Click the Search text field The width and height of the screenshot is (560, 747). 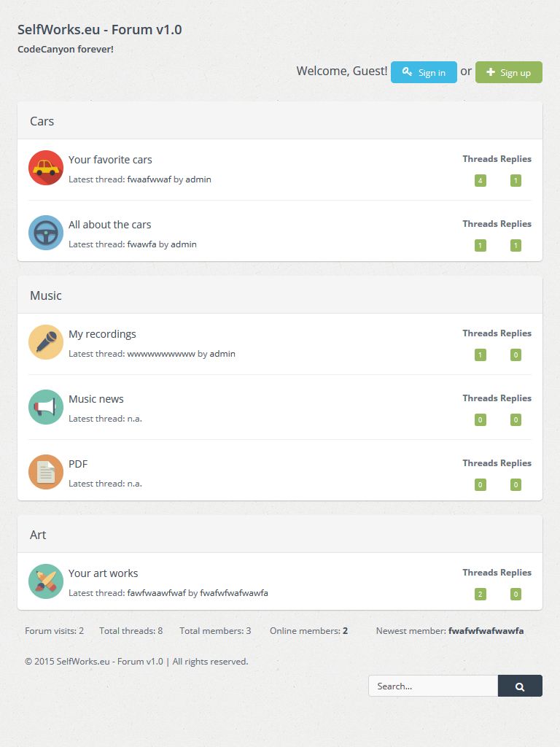[x=433, y=686]
